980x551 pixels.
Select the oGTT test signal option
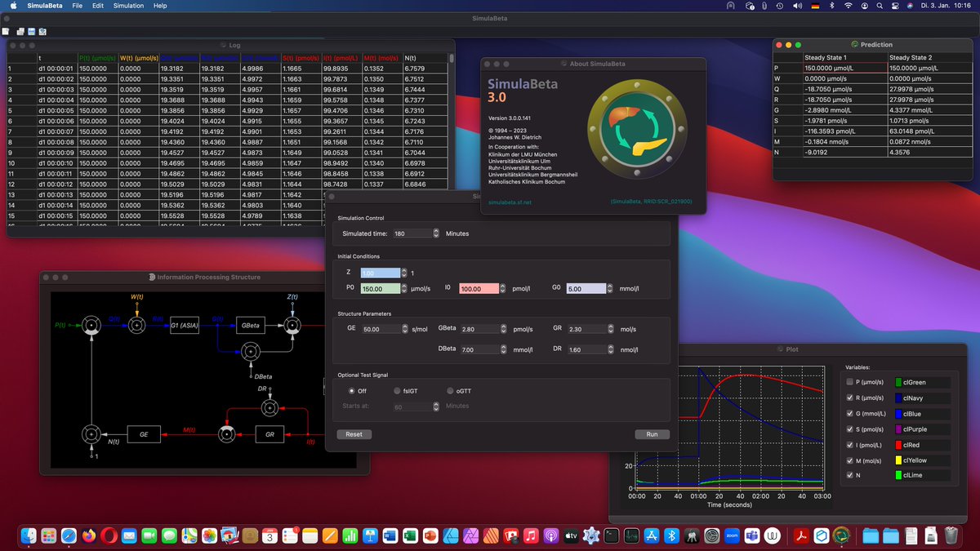pos(450,391)
